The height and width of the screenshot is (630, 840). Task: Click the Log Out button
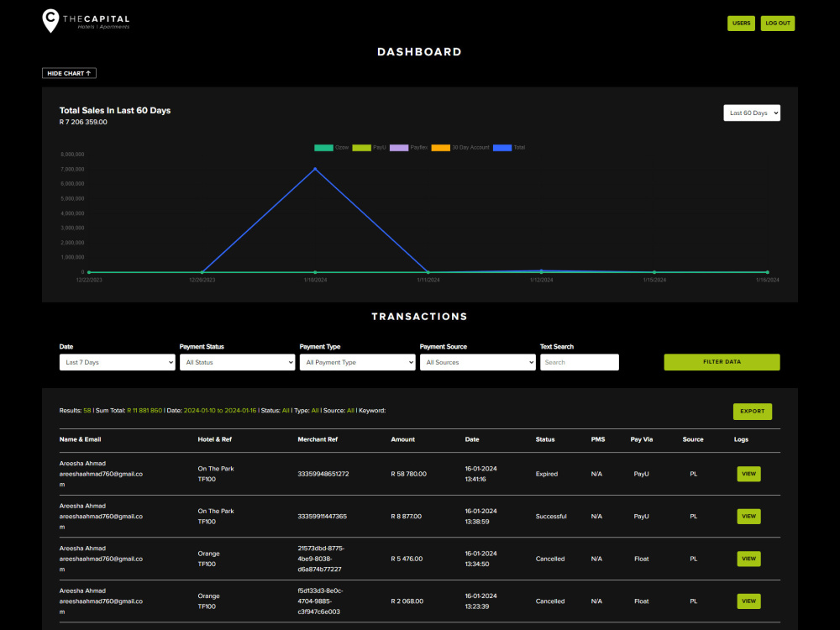click(x=777, y=23)
